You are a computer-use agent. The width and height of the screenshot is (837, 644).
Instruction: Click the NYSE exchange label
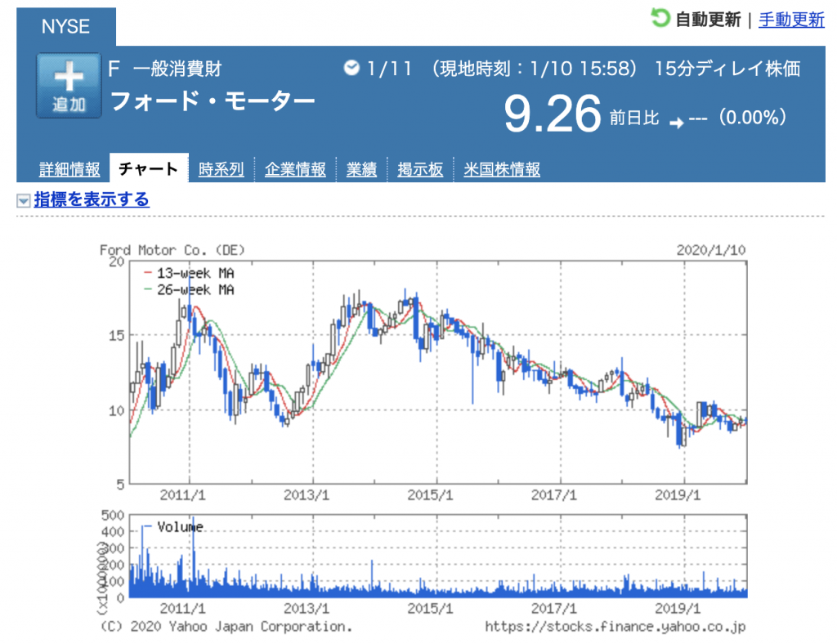[x=65, y=26]
